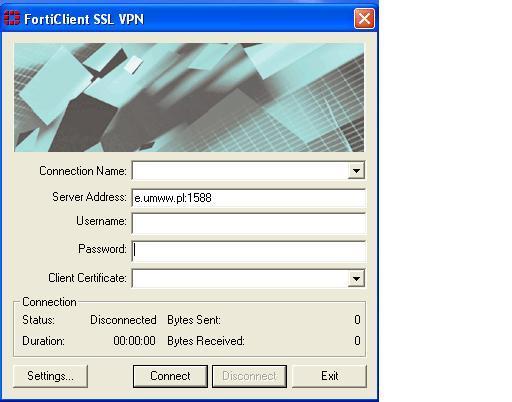
Task: Click the "Disconnected" status value
Action: (x=123, y=320)
